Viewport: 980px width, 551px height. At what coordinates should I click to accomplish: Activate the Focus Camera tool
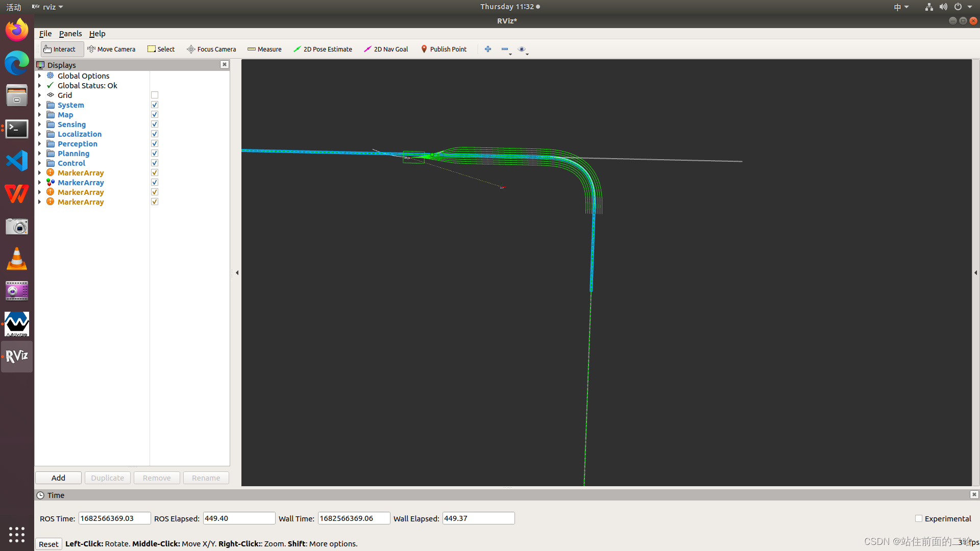point(211,49)
